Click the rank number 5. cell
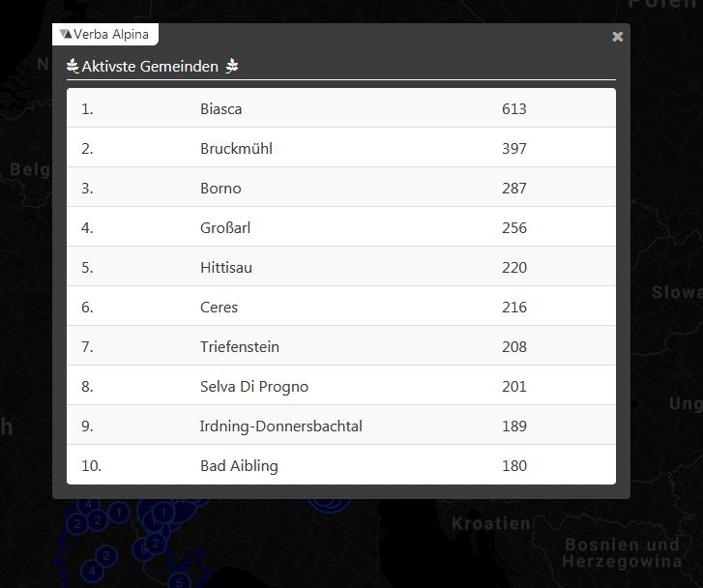This screenshot has height=588, width=703. (x=87, y=268)
